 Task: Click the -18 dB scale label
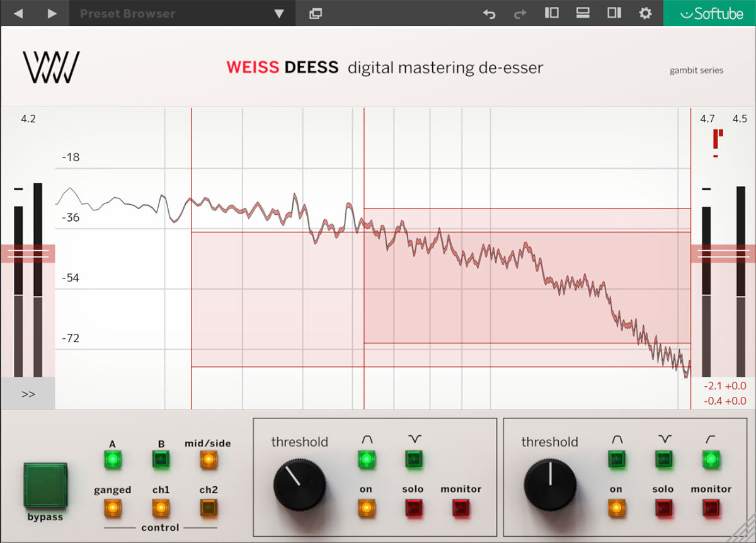71,157
